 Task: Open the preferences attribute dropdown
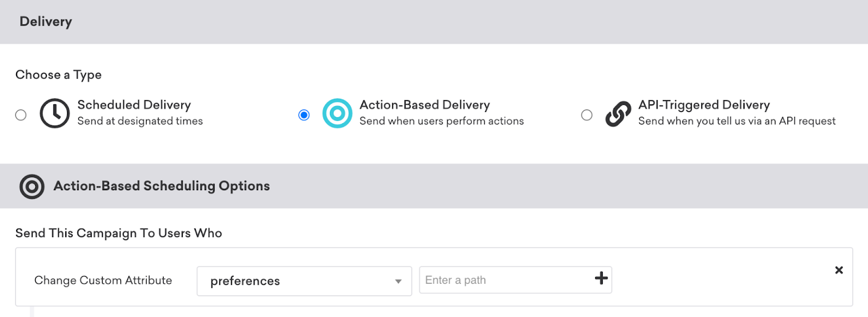click(304, 281)
